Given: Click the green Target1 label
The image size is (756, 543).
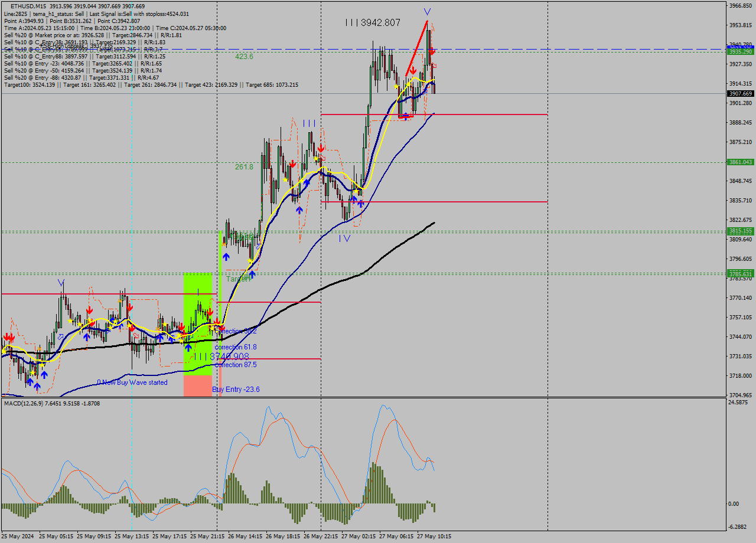Looking at the screenshot, I should (x=239, y=279).
